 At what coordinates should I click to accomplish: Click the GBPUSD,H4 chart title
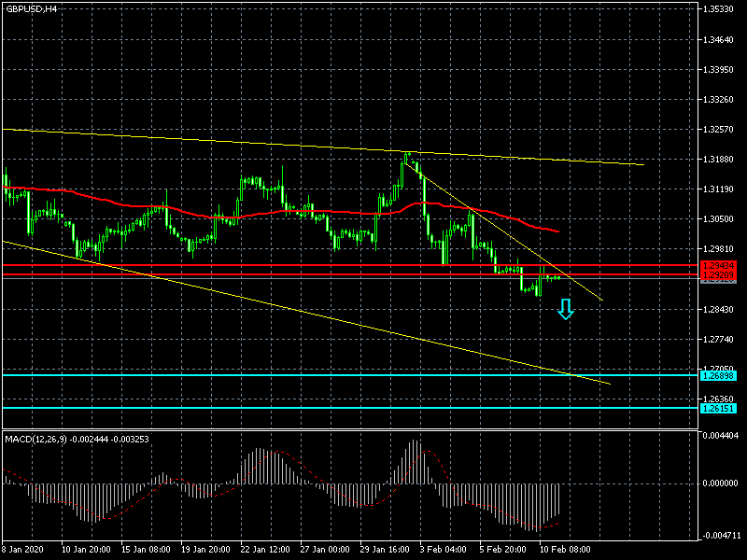point(31,8)
